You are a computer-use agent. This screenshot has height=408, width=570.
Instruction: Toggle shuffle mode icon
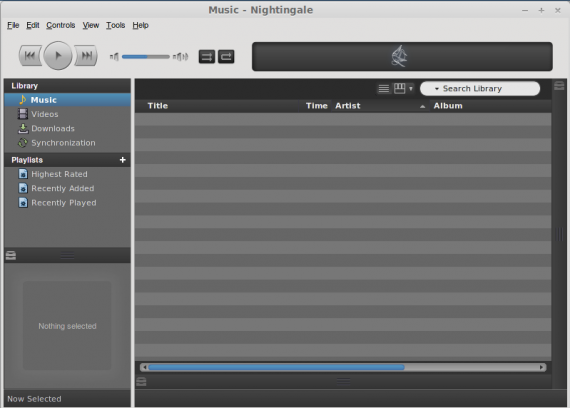point(207,57)
